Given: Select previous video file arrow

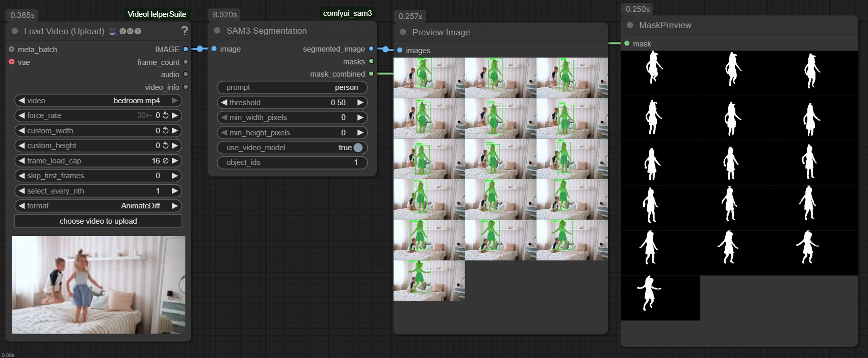Looking at the screenshot, I should pyautogui.click(x=21, y=101).
